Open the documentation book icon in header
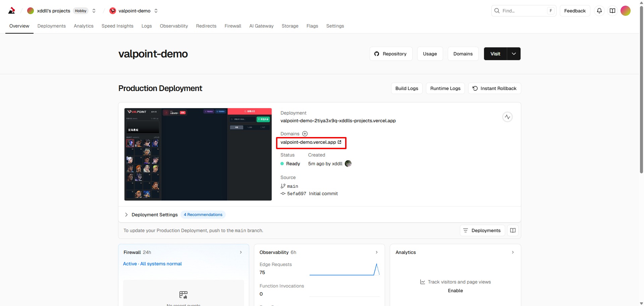 click(612, 11)
